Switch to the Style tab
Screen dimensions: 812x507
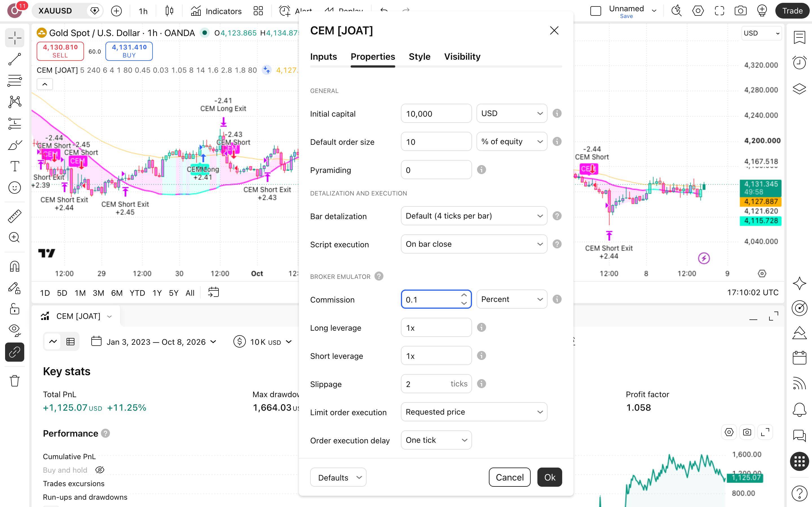coord(420,56)
